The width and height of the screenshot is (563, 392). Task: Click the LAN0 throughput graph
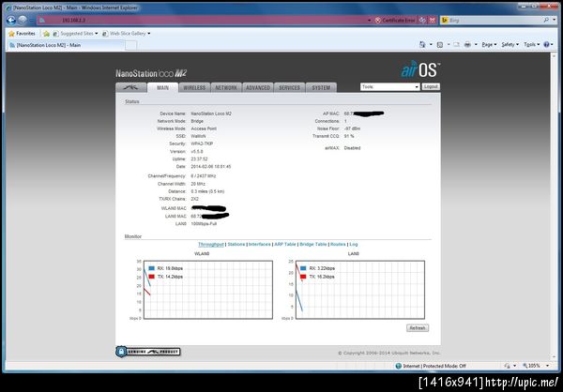[x=359, y=290]
